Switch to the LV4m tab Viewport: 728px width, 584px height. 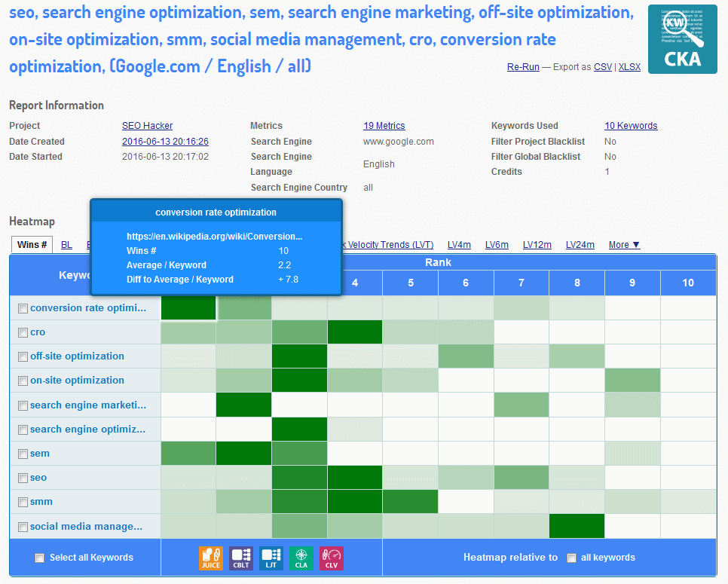(459, 245)
